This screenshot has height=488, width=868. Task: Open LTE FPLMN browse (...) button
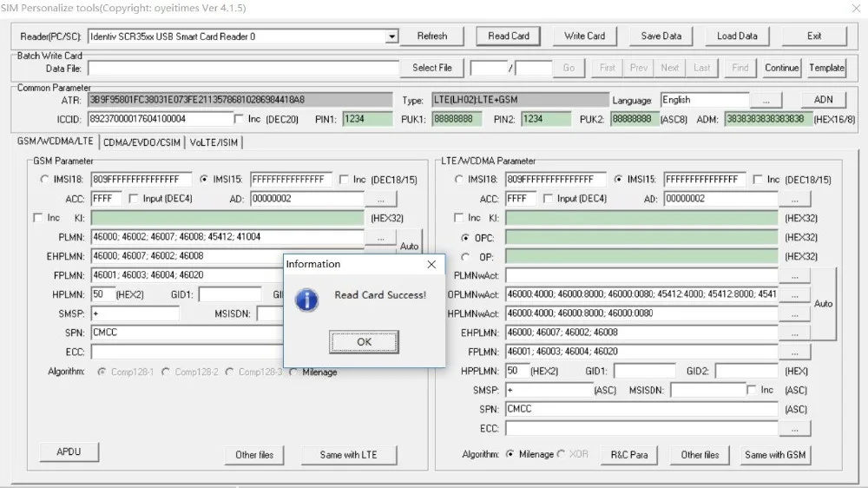(x=795, y=353)
